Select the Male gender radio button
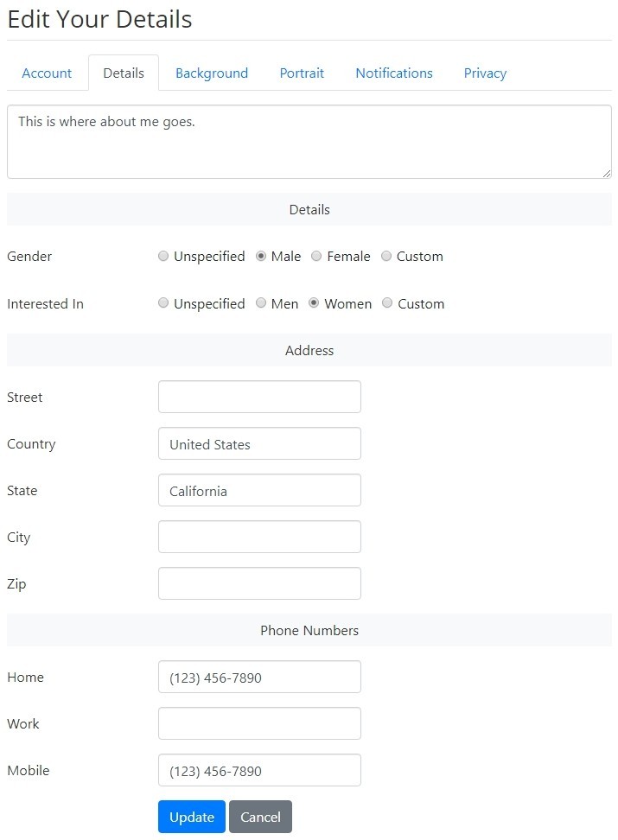 [261, 256]
